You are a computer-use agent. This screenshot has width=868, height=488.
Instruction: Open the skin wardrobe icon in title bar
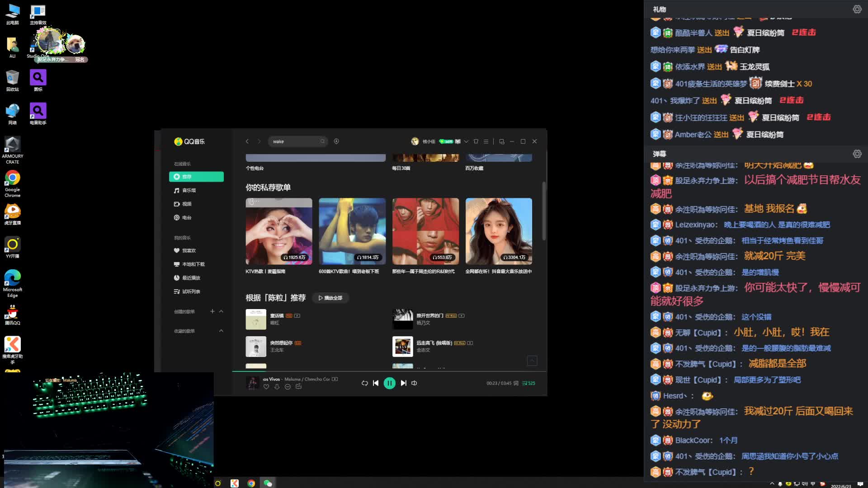pos(476,141)
